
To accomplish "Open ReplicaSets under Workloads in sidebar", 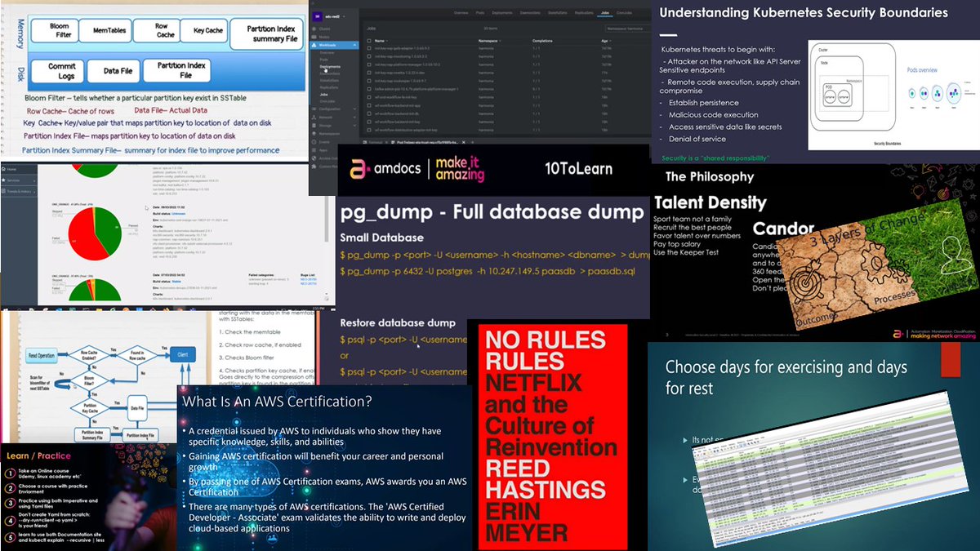I will (x=329, y=87).
